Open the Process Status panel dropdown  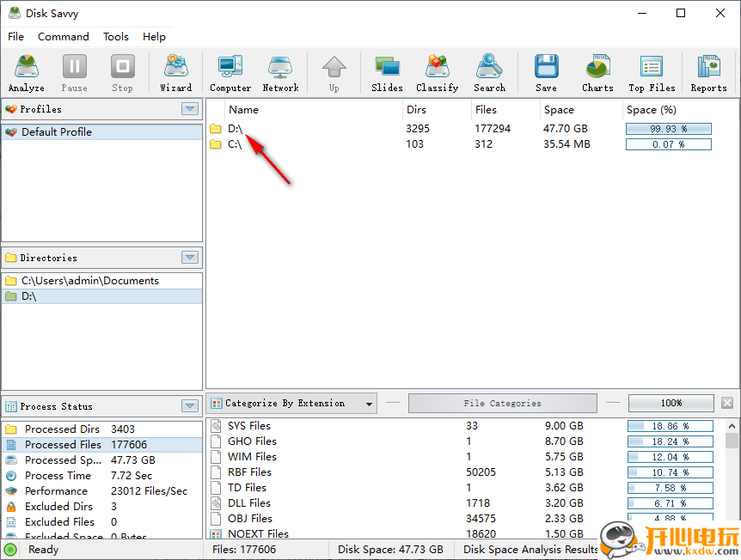tap(190, 406)
